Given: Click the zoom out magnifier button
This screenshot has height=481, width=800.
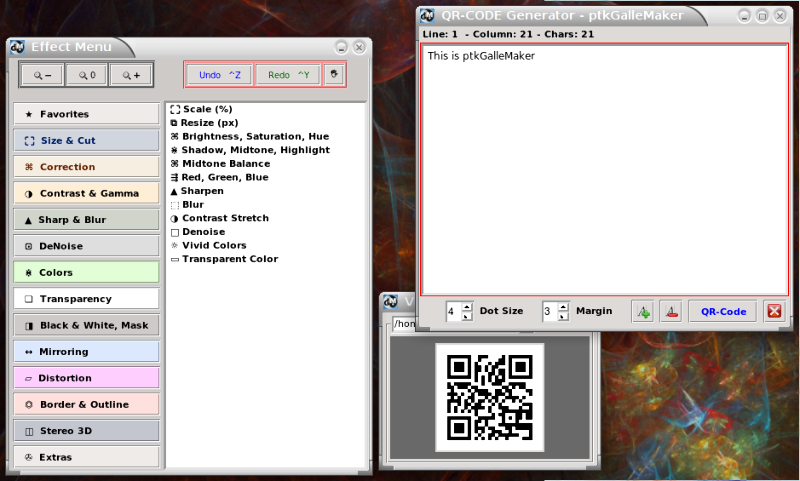Looking at the screenshot, I should (x=42, y=75).
